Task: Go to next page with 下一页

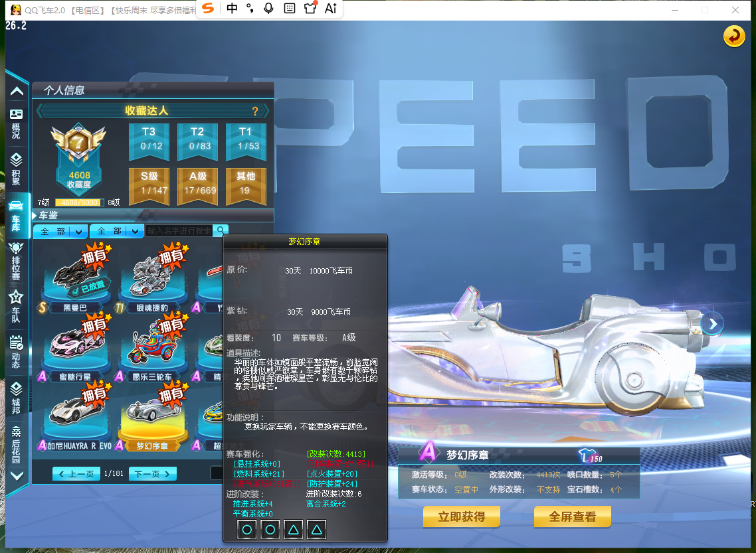Action: pyautogui.click(x=152, y=473)
